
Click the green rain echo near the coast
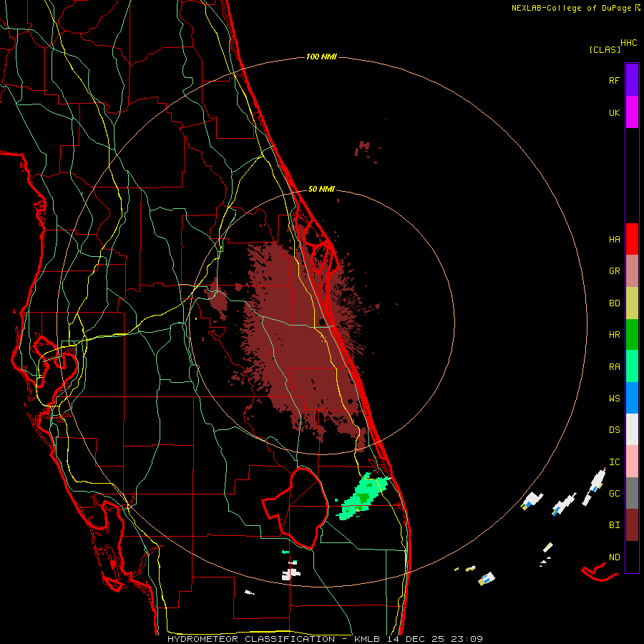click(362, 497)
